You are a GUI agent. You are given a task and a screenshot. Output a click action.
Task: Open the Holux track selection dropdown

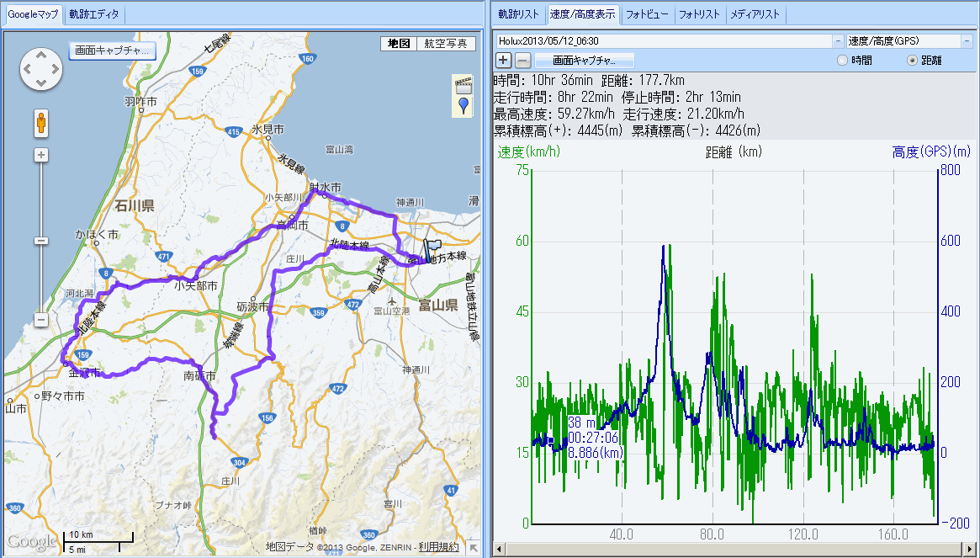pyautogui.click(x=838, y=40)
